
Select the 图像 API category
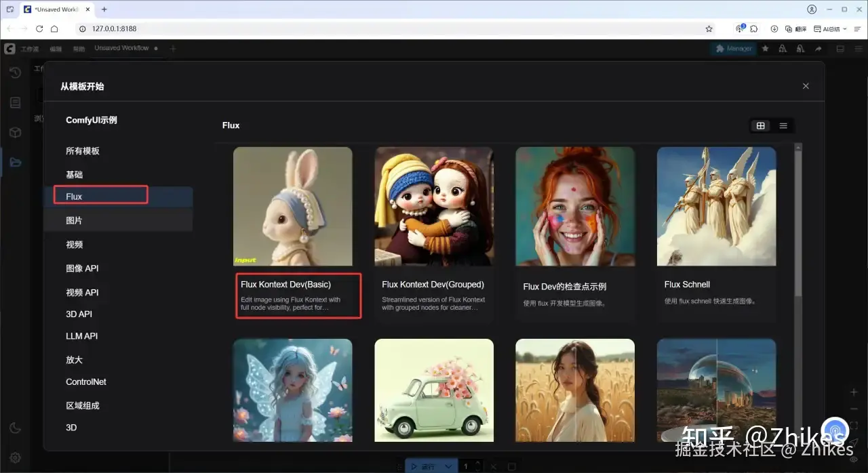tap(118, 268)
